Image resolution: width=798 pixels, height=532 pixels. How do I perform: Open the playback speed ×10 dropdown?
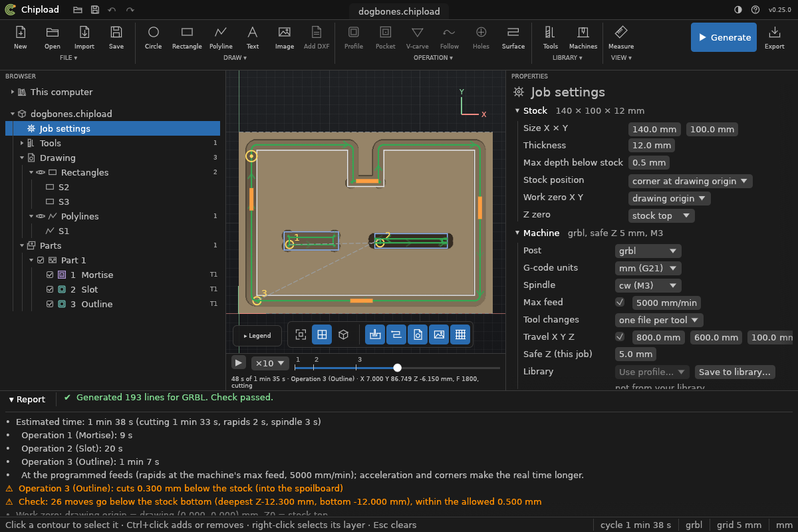click(x=270, y=363)
